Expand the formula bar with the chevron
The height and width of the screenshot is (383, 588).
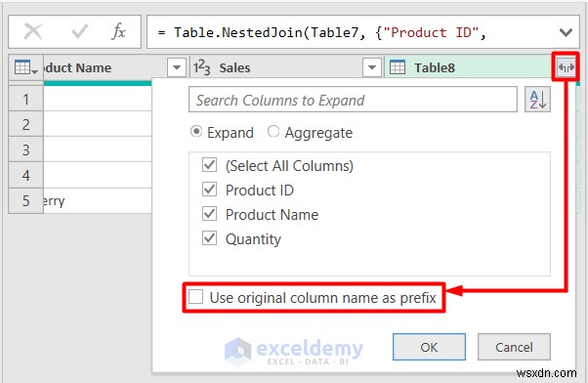tap(566, 32)
